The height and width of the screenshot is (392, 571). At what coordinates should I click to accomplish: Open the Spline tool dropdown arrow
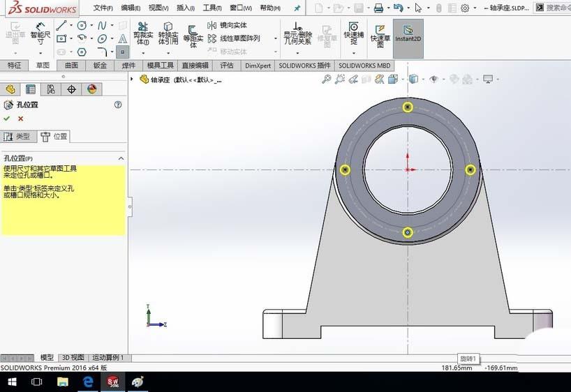coord(112,26)
